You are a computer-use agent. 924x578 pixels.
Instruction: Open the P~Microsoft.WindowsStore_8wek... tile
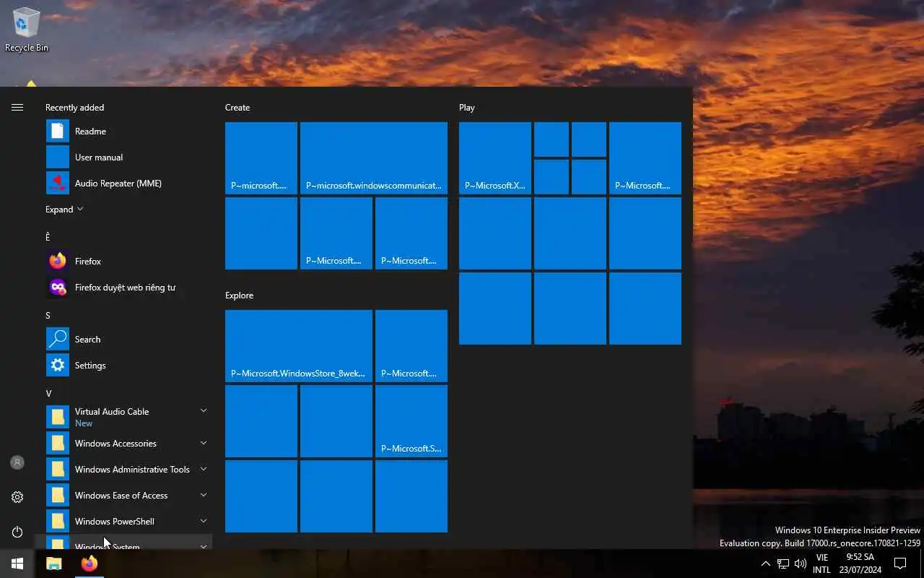299,346
